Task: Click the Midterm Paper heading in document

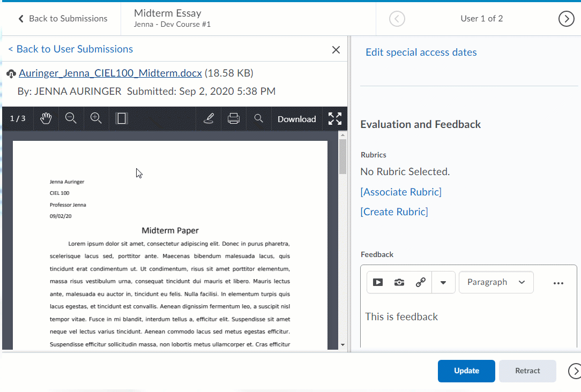Action: (170, 231)
